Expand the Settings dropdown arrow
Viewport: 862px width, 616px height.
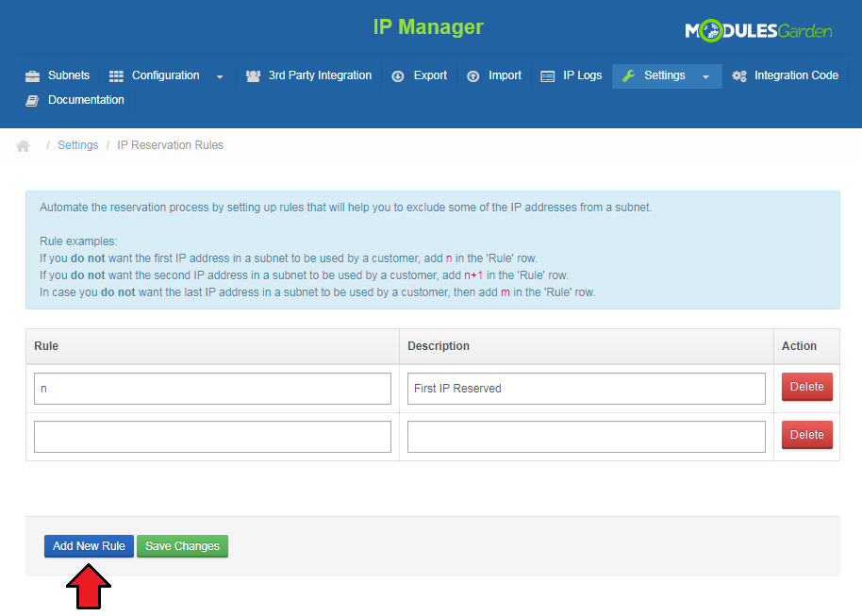[x=705, y=77]
